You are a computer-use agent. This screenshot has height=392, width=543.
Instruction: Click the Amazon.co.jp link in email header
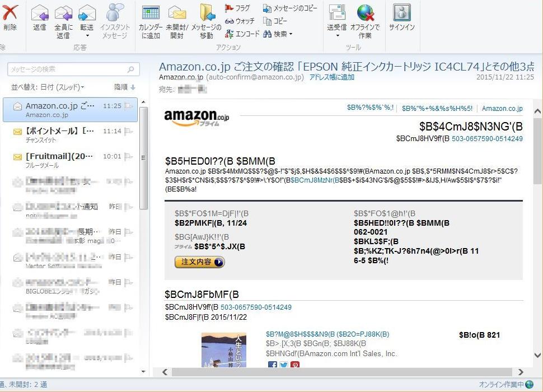[x=502, y=109]
